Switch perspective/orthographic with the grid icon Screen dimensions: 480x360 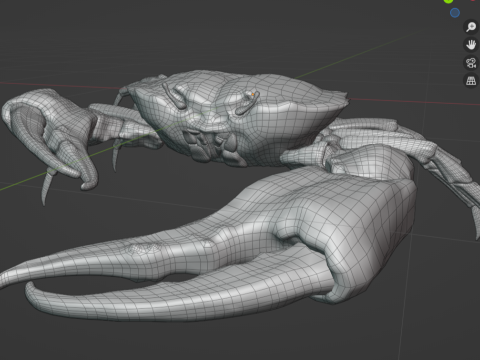click(x=471, y=81)
